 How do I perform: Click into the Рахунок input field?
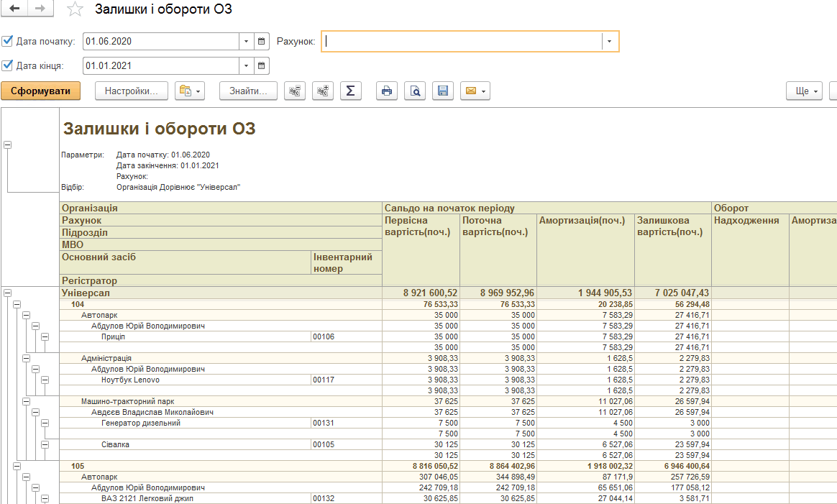coord(462,41)
